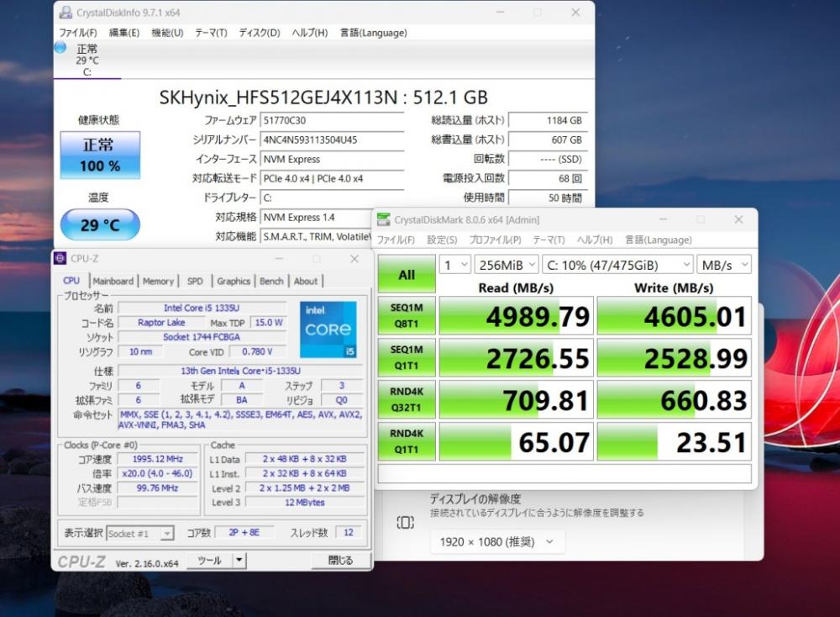
Task: Click the CrystalDiskInfo title bar app icon
Action: click(x=65, y=13)
